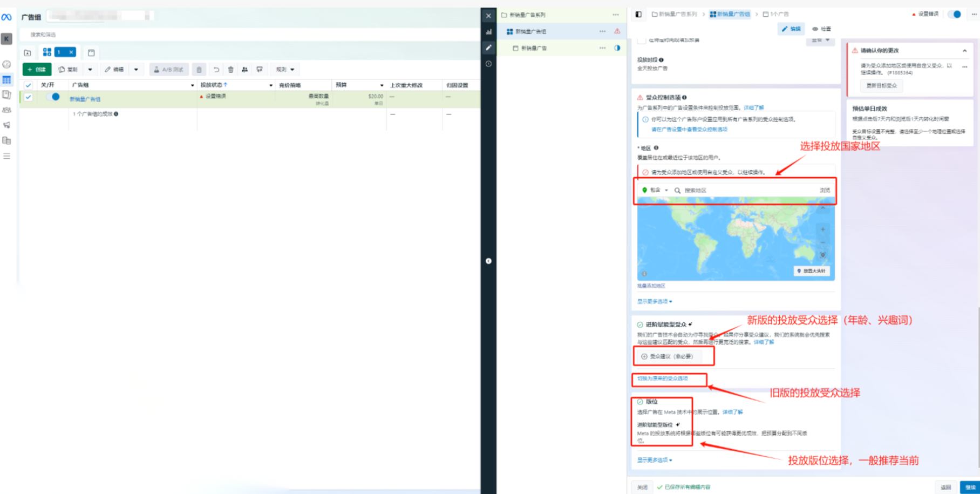Collapse the 请确认你的更改 warning card
980x494 pixels.
pyautogui.click(x=964, y=51)
